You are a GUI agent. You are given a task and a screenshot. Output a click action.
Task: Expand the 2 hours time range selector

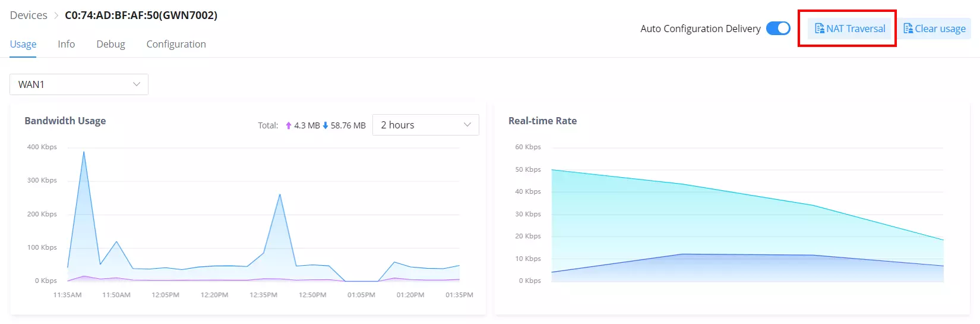[x=426, y=125]
